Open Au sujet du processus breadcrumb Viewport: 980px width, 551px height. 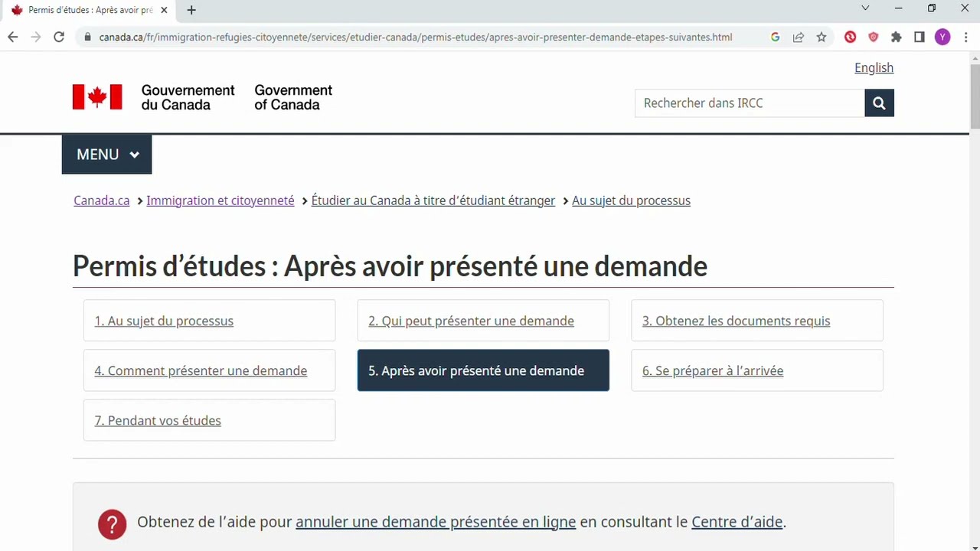pos(631,201)
